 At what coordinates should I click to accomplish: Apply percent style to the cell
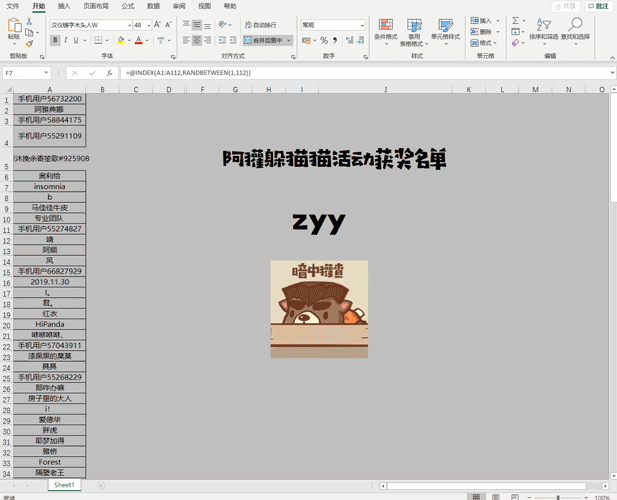pyautogui.click(x=323, y=41)
